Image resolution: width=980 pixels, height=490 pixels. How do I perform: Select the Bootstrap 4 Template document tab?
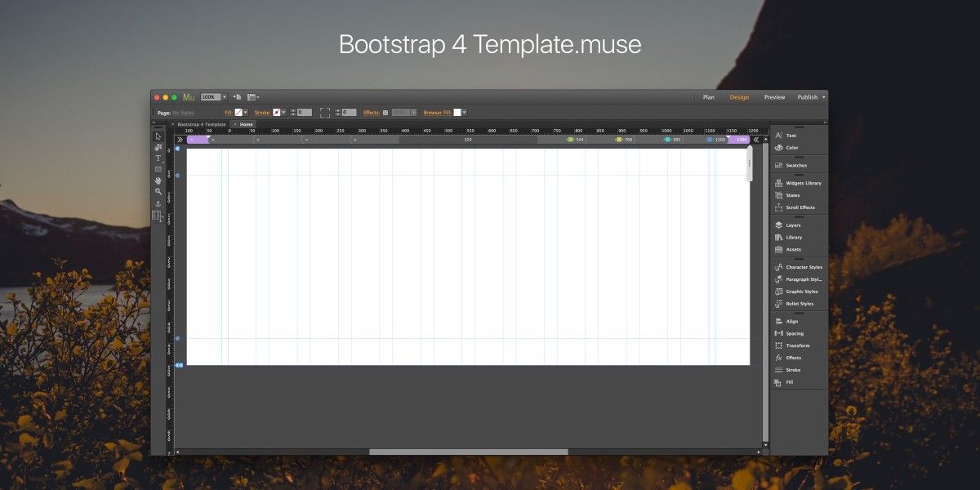(202, 124)
